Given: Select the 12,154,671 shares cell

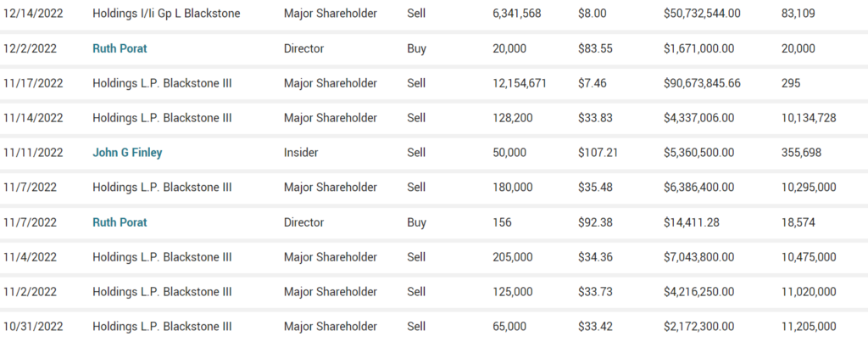Looking at the screenshot, I should [519, 83].
